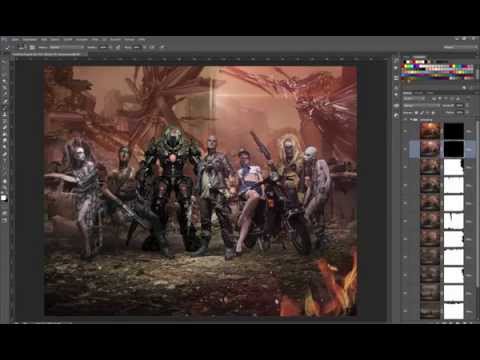Toggle visibility of seventh layer in stack
The width and height of the screenshot is (480, 360).
click(406, 239)
